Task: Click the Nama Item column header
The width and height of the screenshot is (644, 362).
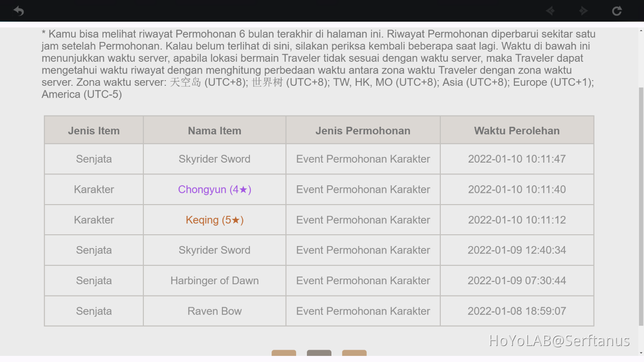Action: pyautogui.click(x=215, y=131)
